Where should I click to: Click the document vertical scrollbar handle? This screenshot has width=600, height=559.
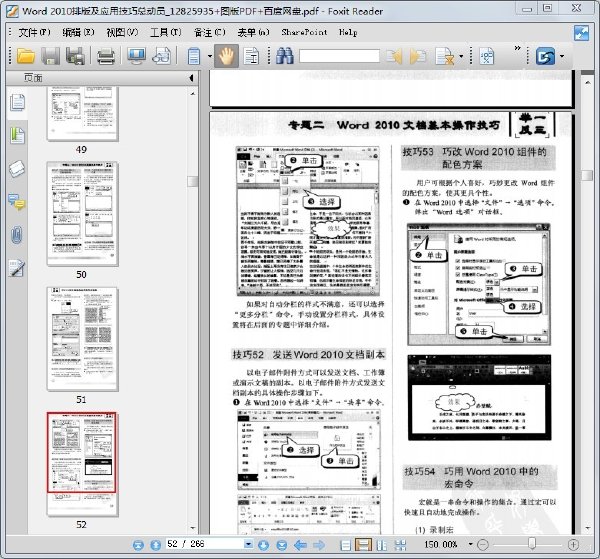pyautogui.click(x=587, y=176)
